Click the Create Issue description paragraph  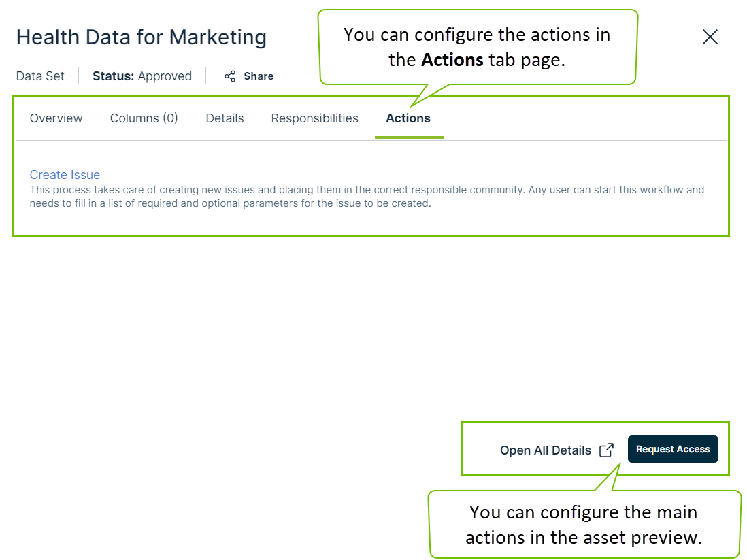(367, 197)
